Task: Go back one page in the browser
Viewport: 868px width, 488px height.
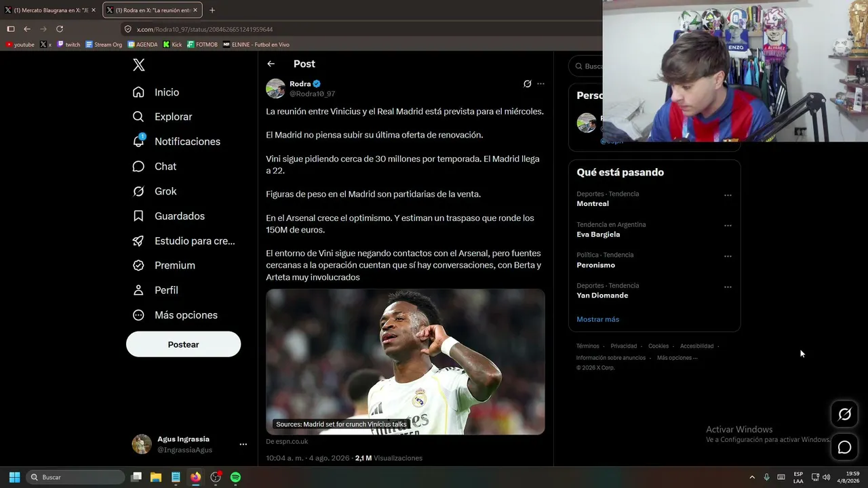Action: pyautogui.click(x=27, y=29)
